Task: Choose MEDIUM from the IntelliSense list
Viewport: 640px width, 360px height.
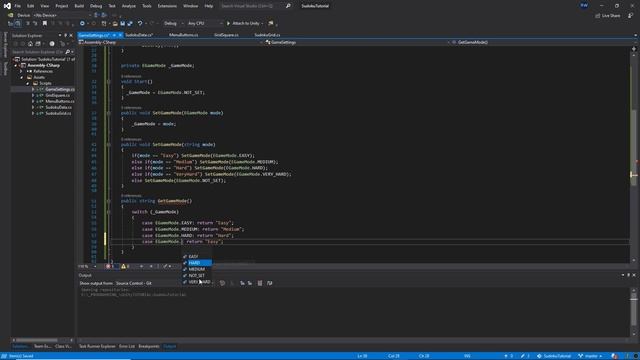Action: [197, 269]
